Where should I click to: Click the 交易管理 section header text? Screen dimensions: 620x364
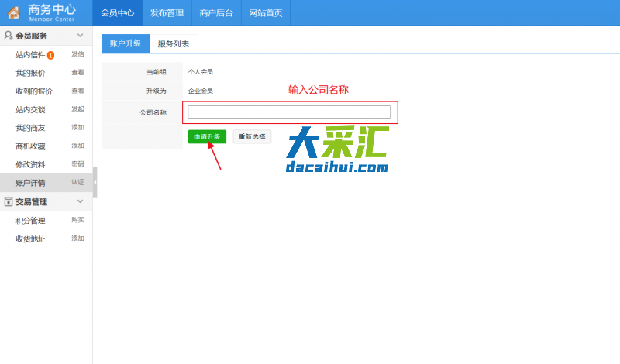pyautogui.click(x=31, y=202)
